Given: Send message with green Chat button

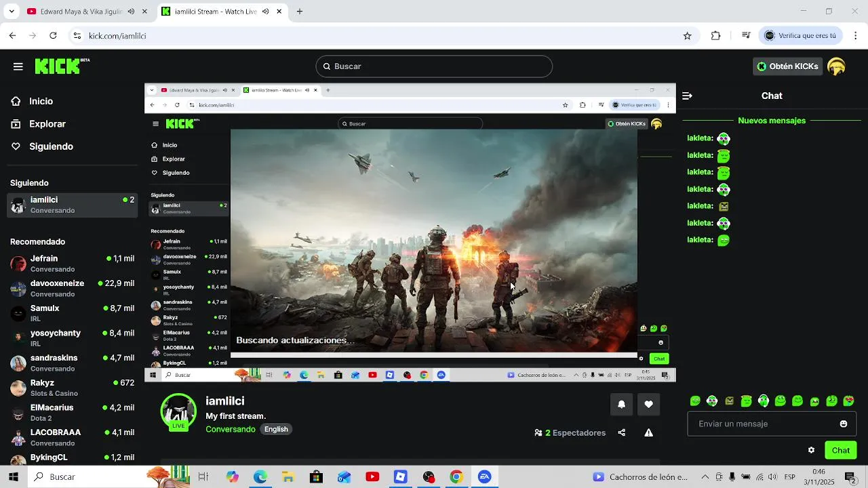Looking at the screenshot, I should click(x=840, y=450).
